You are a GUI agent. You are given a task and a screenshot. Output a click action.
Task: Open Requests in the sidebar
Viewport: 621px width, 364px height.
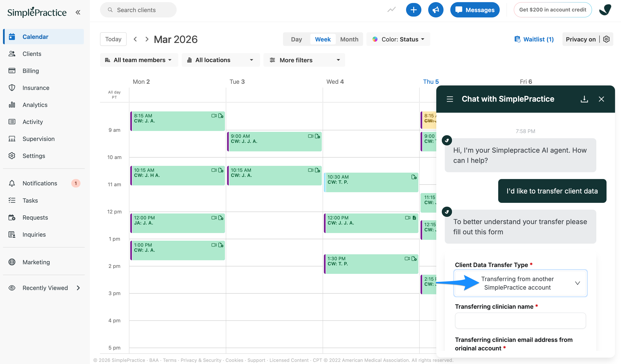44,217
